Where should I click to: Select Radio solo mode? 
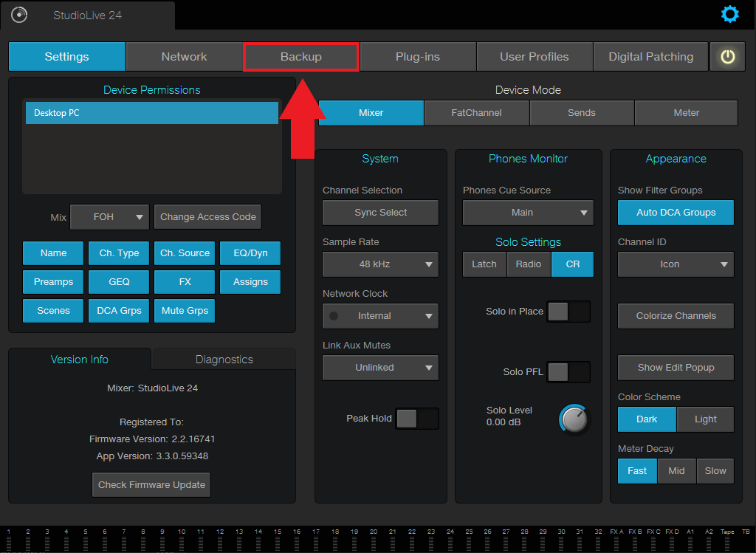(x=529, y=264)
